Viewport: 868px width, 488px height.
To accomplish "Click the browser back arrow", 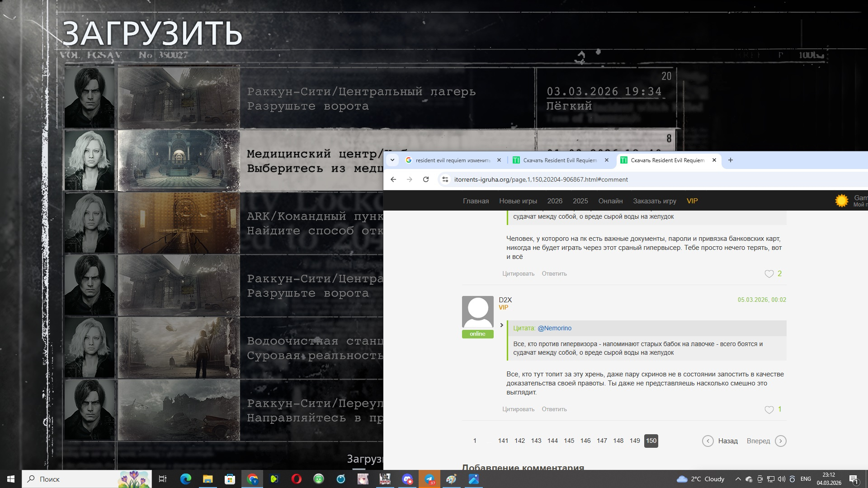I will [x=393, y=179].
